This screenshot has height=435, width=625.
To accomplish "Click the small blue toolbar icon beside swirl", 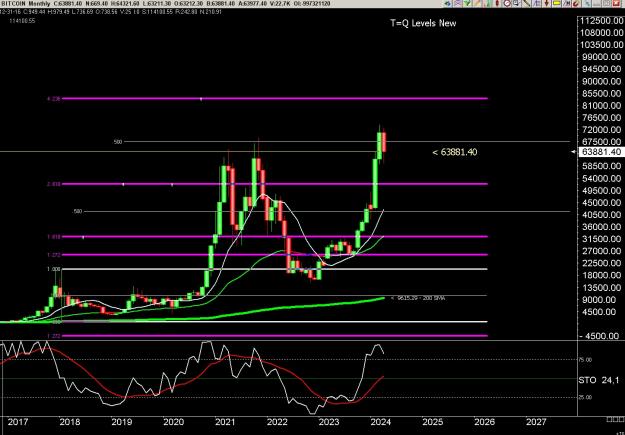I will pos(586,4).
